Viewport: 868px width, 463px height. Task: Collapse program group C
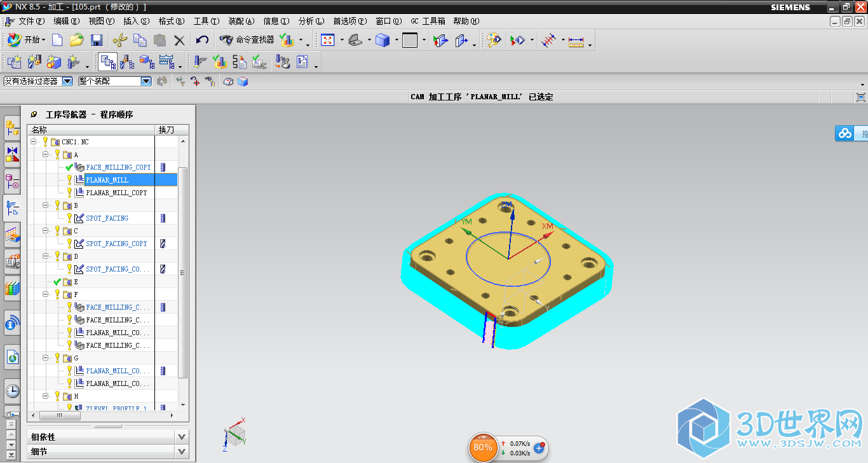(46, 231)
